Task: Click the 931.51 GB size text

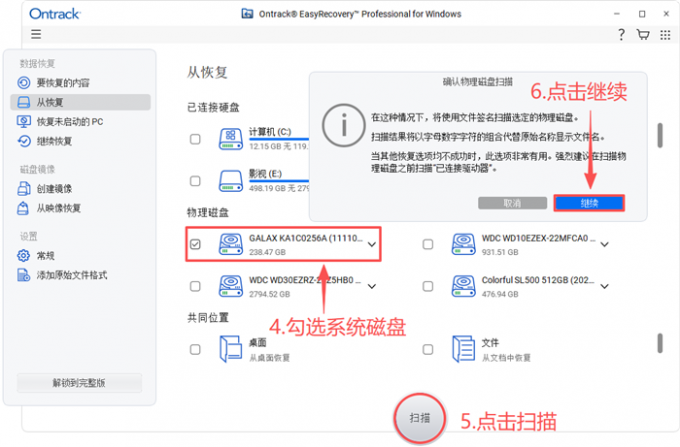Action: coord(500,252)
